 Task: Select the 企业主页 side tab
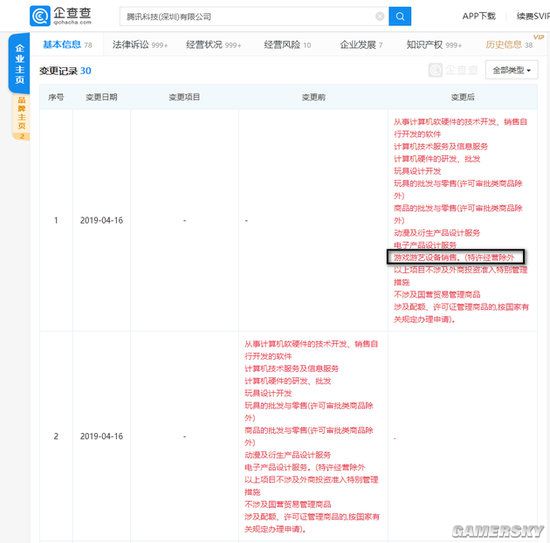tap(19, 63)
